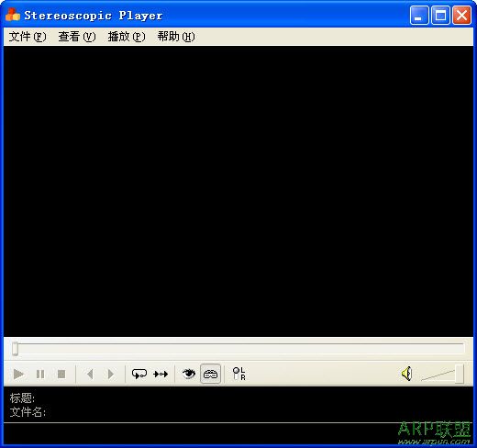Swap left/right views with the L R icon
The width and height of the screenshot is (477, 448).
tap(238, 374)
